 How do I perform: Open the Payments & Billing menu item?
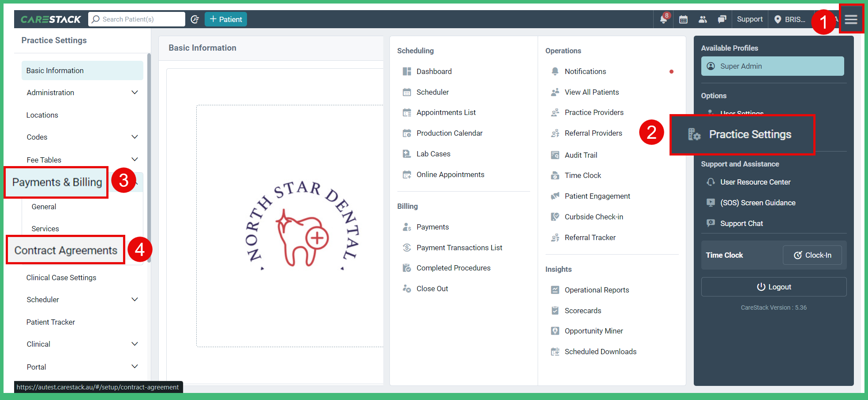56,182
